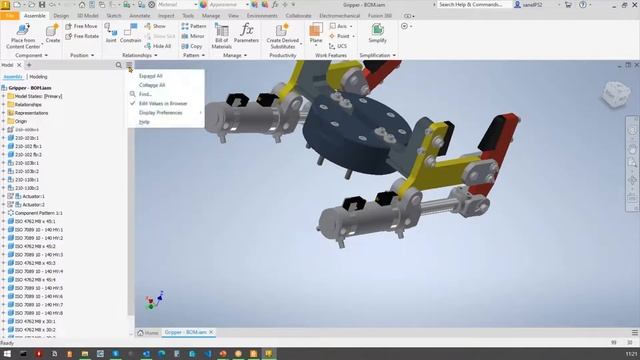Click the Constrain tool icon
The width and height of the screenshot is (640, 360).
coord(130,30)
